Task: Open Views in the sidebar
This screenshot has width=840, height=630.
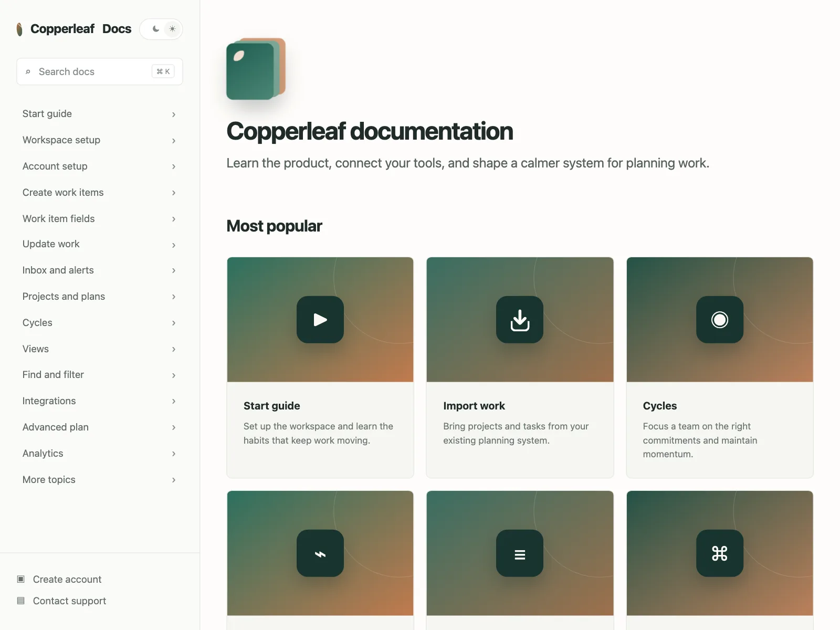Action: coord(100,349)
